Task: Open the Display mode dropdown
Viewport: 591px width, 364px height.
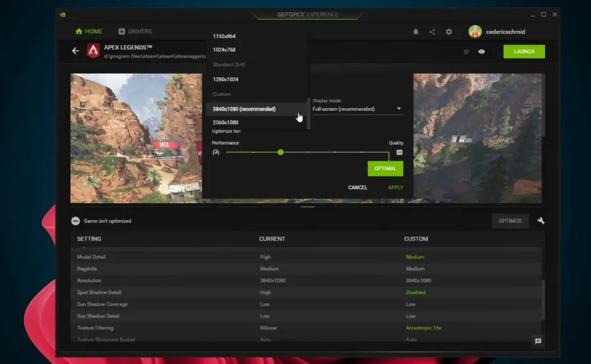Action: tap(357, 109)
